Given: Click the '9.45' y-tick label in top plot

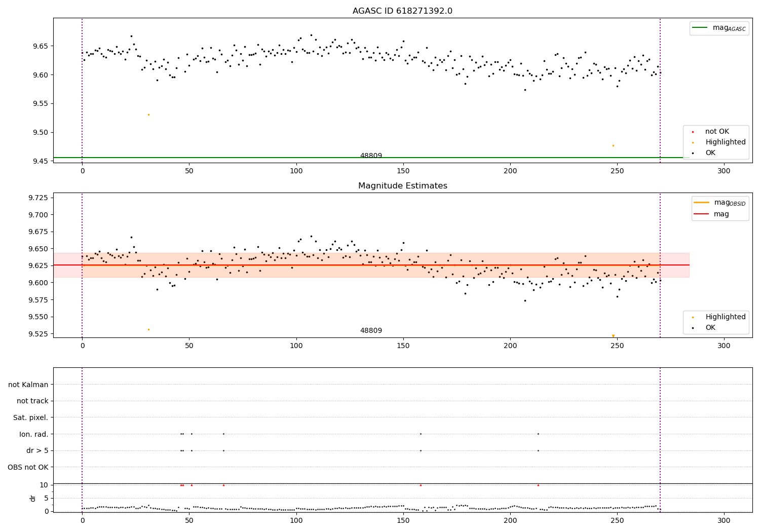Looking at the screenshot, I should [41, 162].
